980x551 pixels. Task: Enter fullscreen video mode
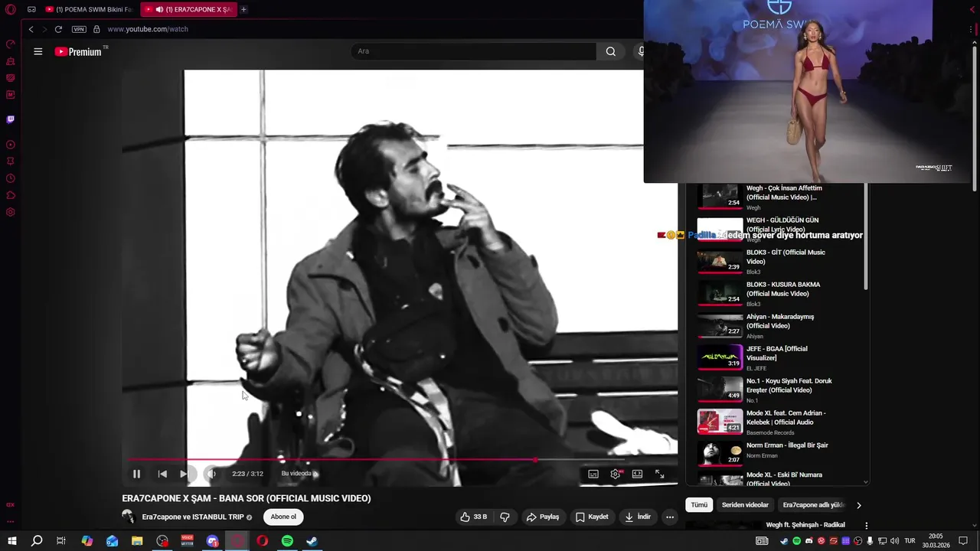pyautogui.click(x=659, y=474)
